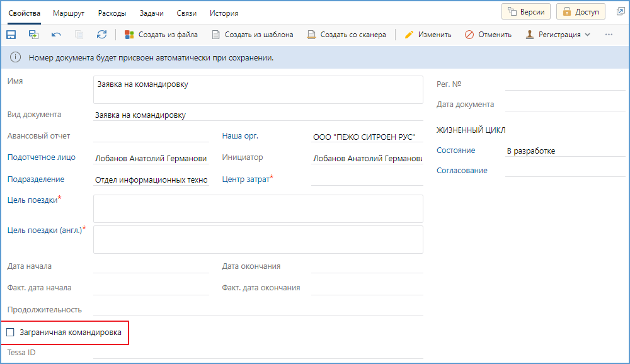Click the pencil Edit icon
This screenshot has width=630, height=364.
tap(409, 35)
